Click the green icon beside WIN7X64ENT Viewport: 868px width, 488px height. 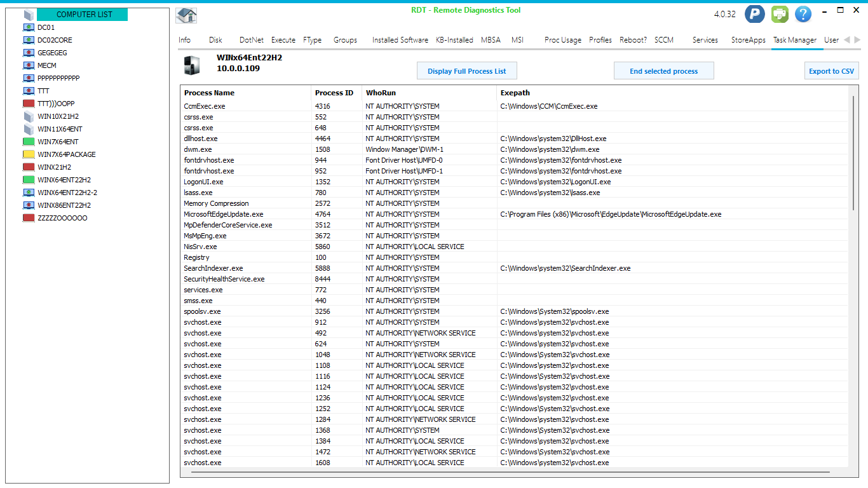coord(29,142)
